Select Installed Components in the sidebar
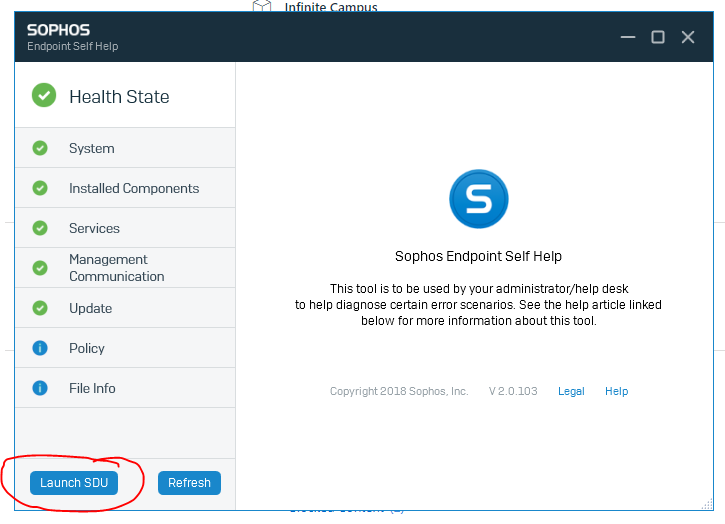 (125, 188)
